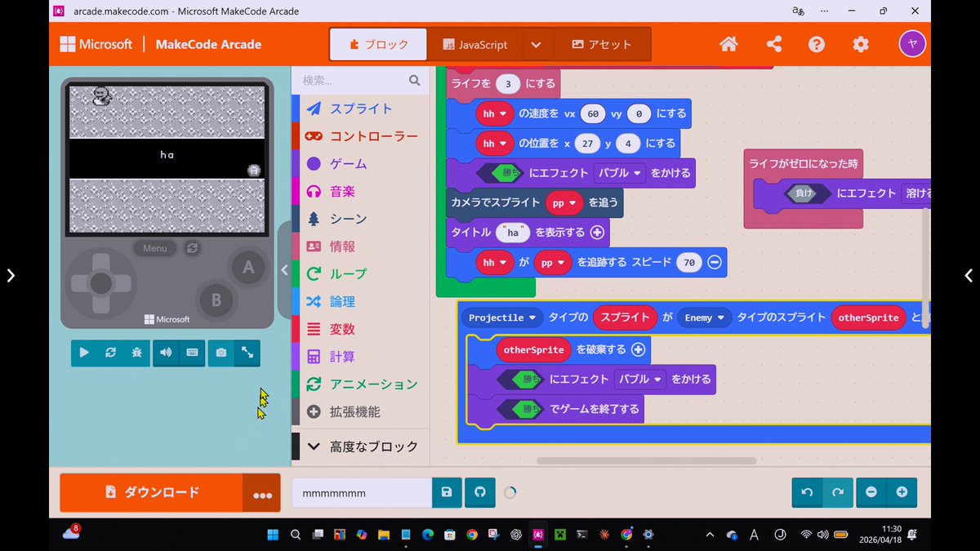The image size is (980, 551).
Task: Start the simulator with play button
Action: pos(84,353)
